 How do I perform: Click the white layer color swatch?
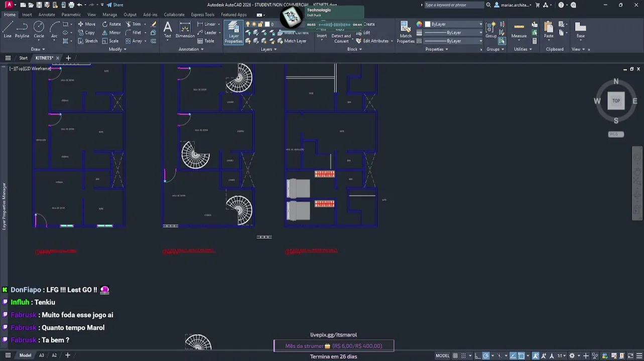pos(268,24)
